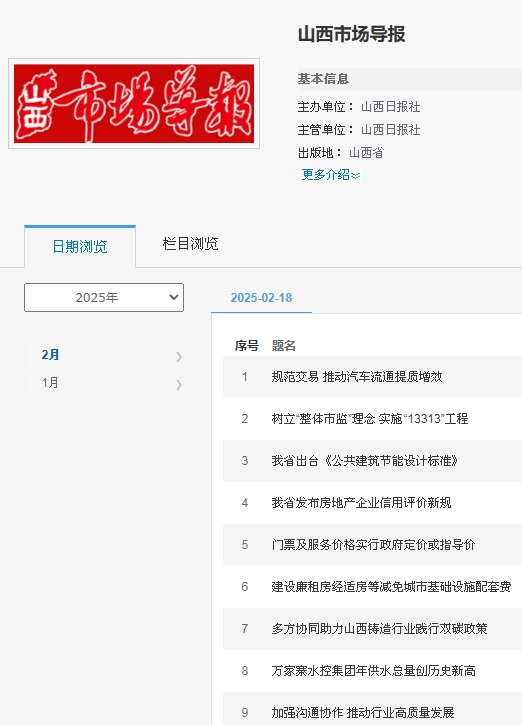Click the chevron arrow next to 1月
The height and width of the screenshot is (725, 522).
pos(179,385)
